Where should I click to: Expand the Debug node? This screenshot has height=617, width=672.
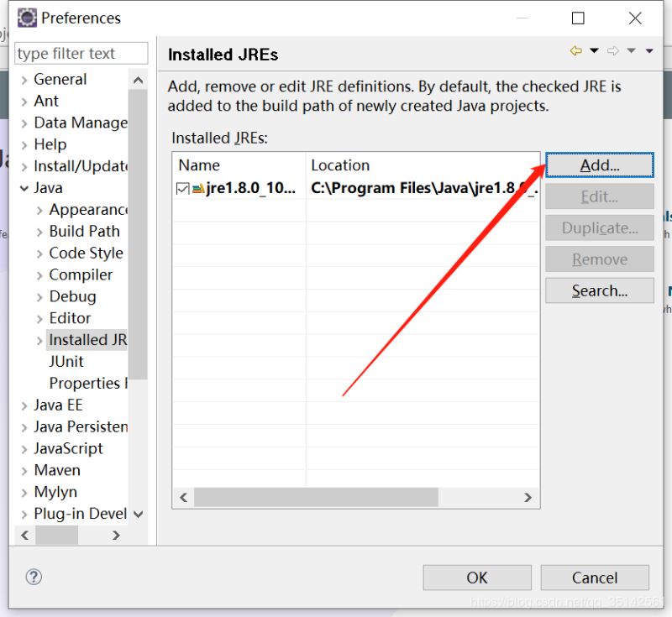(39, 297)
